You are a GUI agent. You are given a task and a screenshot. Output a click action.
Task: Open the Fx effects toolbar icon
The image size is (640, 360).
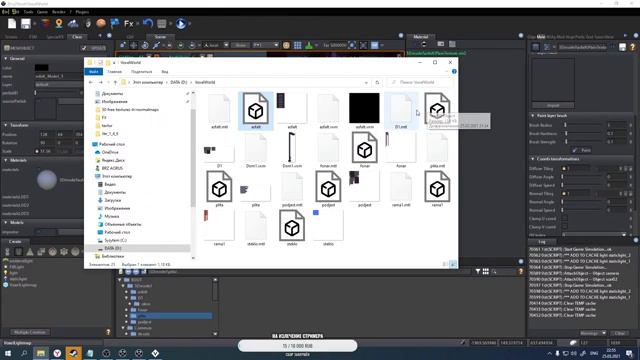point(129,24)
